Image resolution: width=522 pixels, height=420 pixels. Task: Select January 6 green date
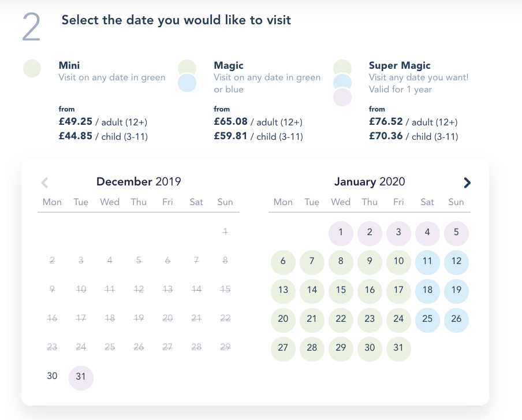(283, 261)
